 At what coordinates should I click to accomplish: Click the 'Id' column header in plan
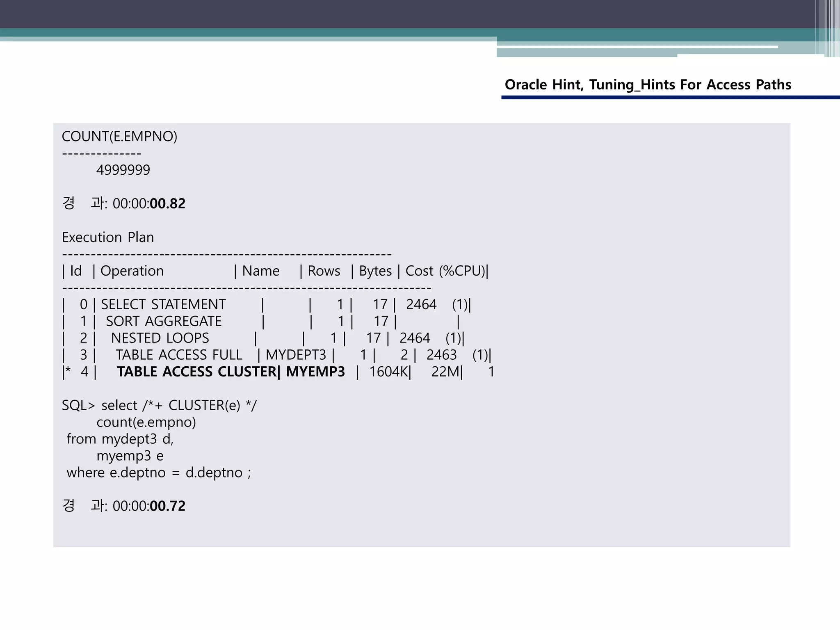76,271
